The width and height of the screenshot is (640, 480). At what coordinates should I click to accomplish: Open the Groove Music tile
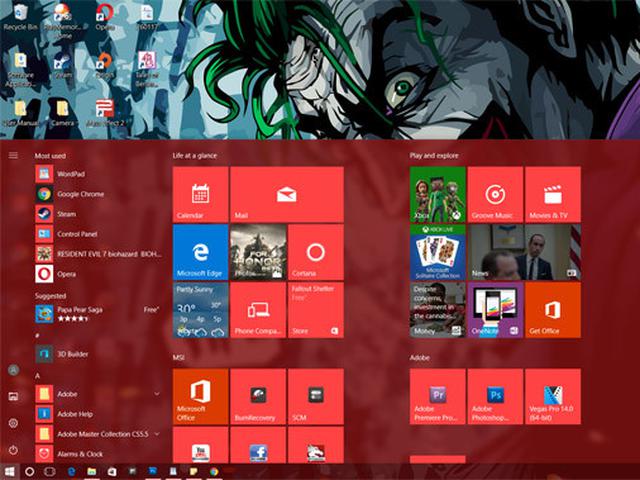tap(495, 194)
